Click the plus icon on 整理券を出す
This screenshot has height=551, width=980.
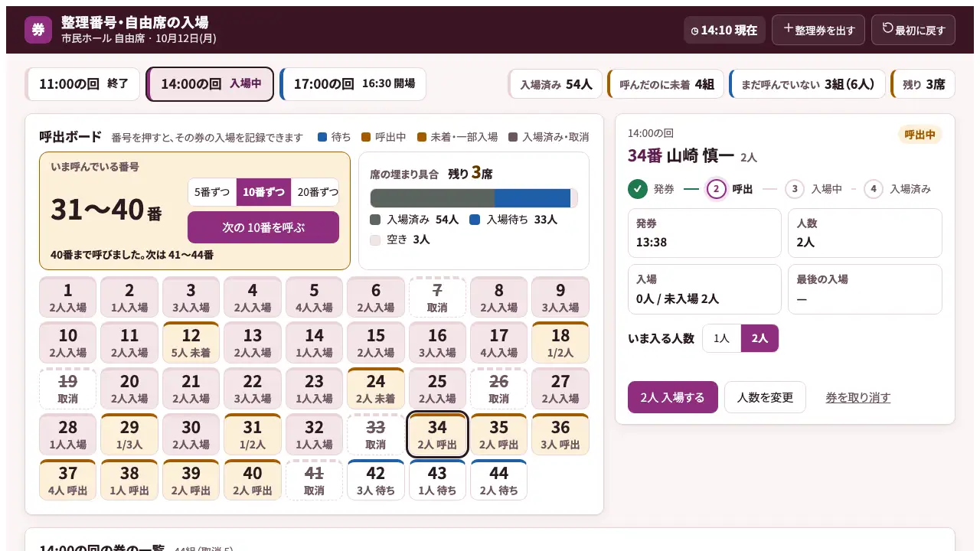coord(788,28)
